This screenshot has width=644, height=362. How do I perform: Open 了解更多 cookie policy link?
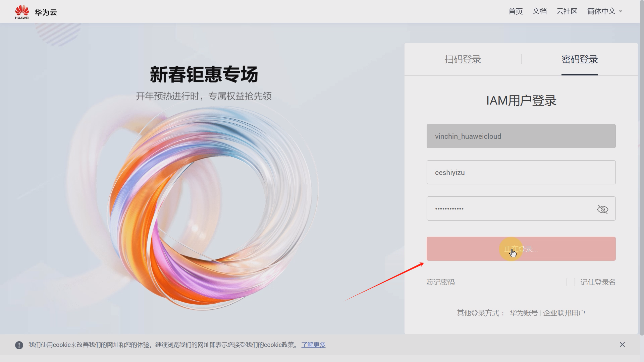point(313,345)
